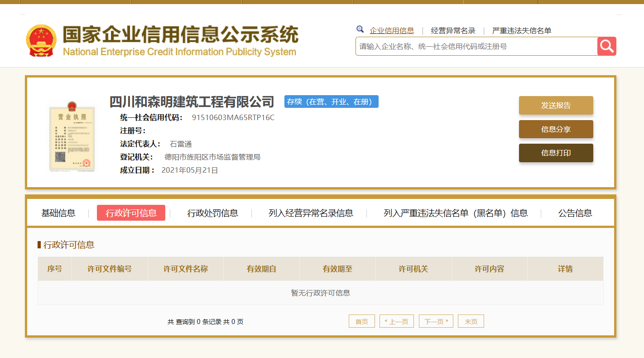644x358 pixels.
Task: Click the 行政许可信息 section heading
Action: pos(69,245)
